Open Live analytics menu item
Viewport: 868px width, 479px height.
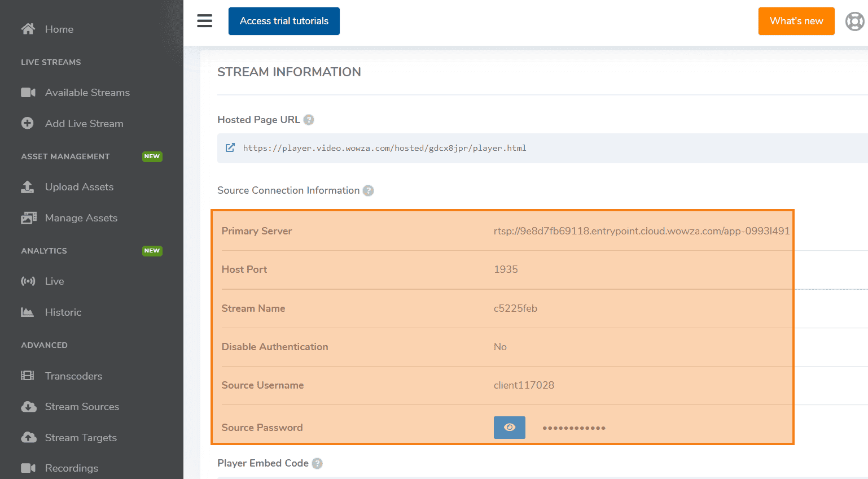coord(55,281)
